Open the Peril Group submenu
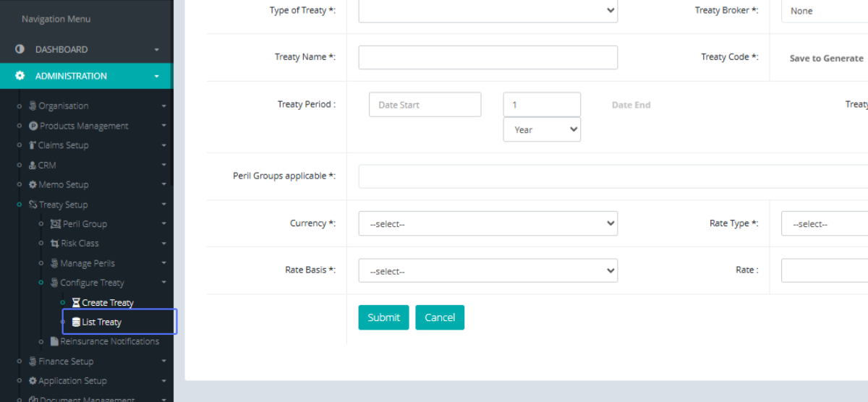 pos(85,224)
